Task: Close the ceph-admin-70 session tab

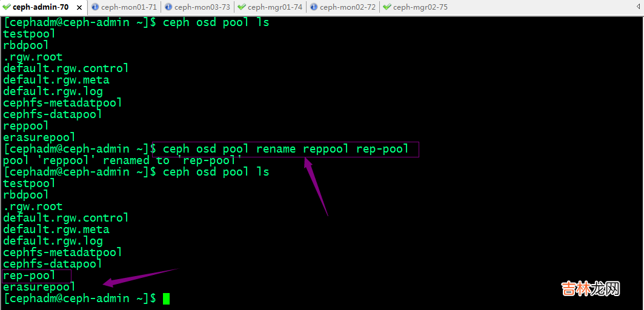Action: pyautogui.click(x=79, y=7)
